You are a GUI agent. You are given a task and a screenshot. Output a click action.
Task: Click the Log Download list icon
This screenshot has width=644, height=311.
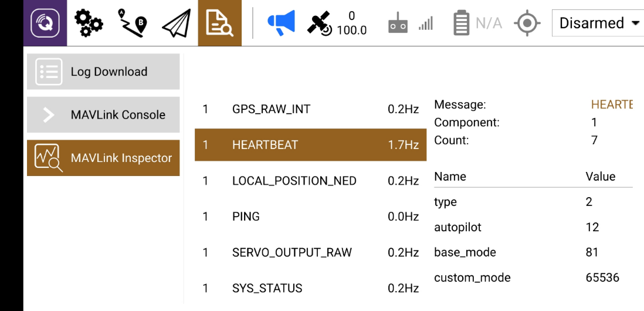[x=49, y=72]
